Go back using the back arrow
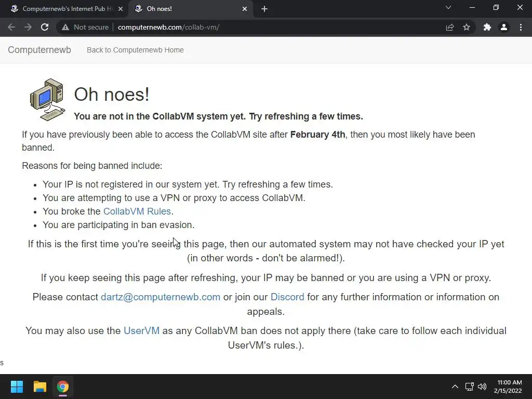The height and width of the screenshot is (399, 532). point(11,27)
